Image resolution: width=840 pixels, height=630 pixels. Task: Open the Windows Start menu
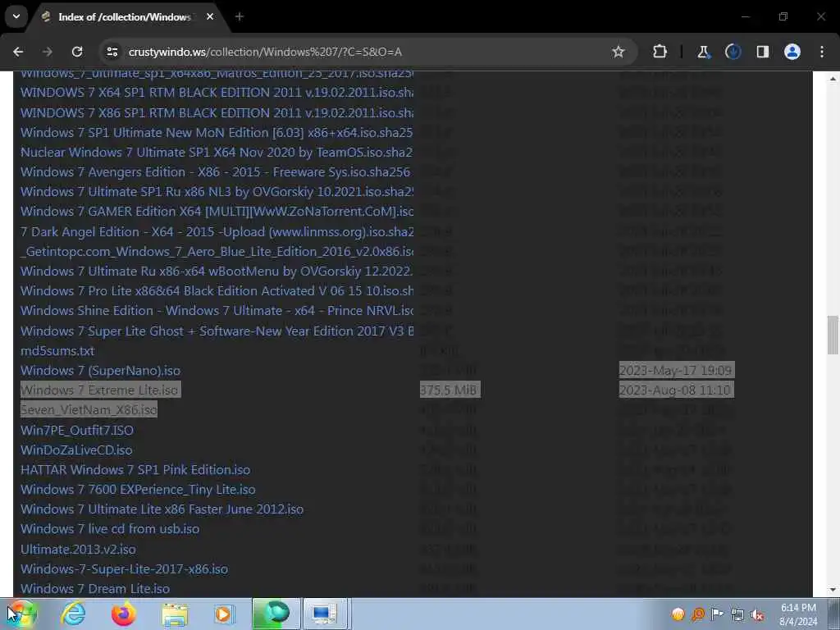[x=21, y=614]
